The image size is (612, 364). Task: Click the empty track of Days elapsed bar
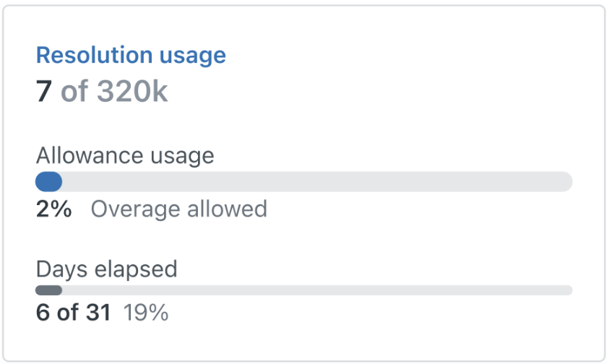(x=317, y=290)
